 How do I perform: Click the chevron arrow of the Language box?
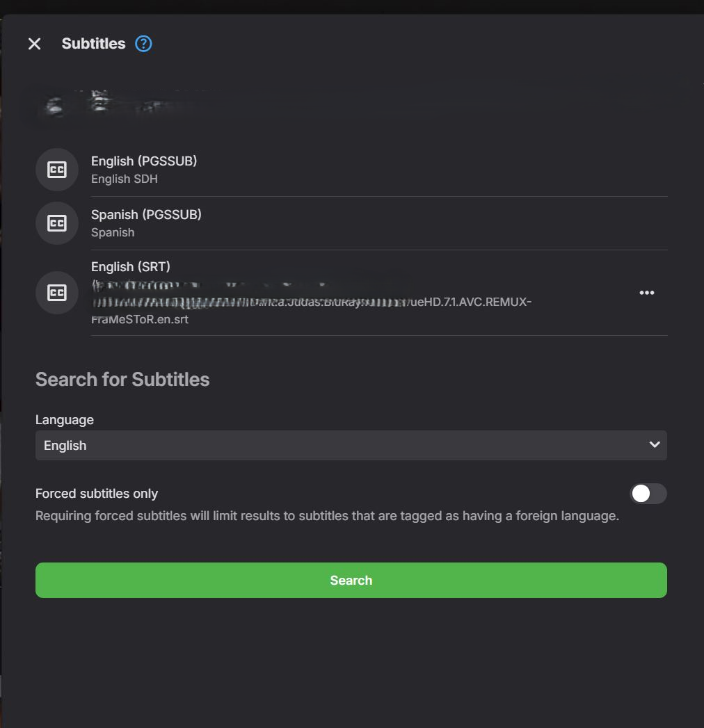coord(654,445)
